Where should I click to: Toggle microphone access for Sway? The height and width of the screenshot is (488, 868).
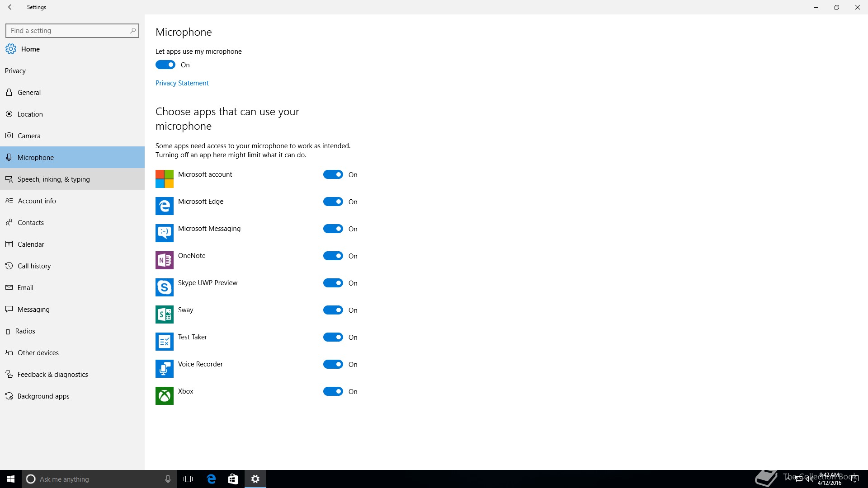coord(333,310)
